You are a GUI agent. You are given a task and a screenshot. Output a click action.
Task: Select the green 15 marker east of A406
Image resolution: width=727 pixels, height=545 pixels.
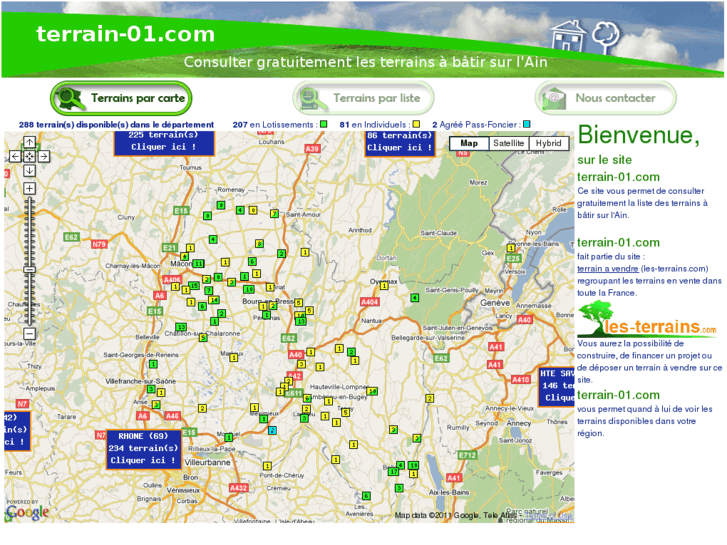click(x=194, y=285)
